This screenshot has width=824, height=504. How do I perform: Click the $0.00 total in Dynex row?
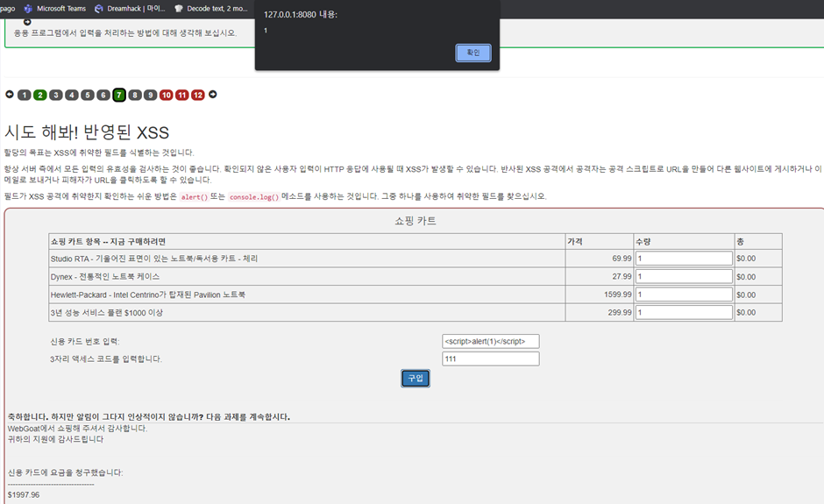click(x=746, y=277)
